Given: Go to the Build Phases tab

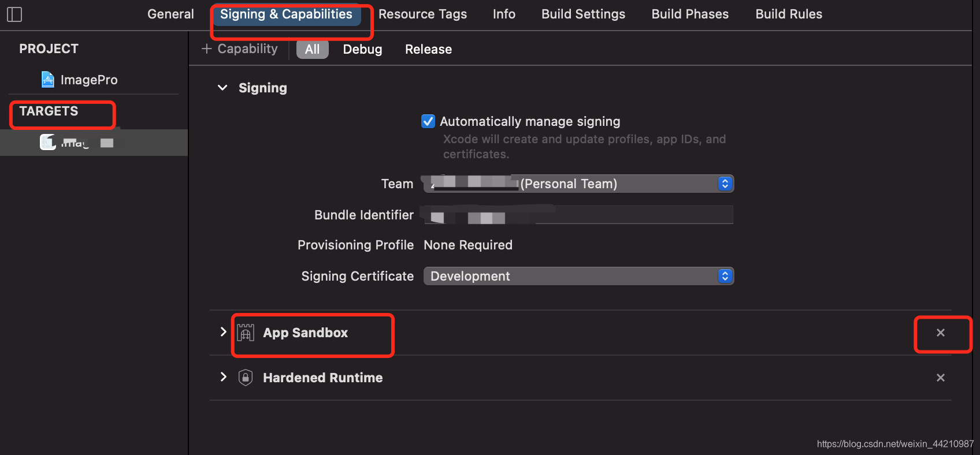Looking at the screenshot, I should [x=690, y=14].
